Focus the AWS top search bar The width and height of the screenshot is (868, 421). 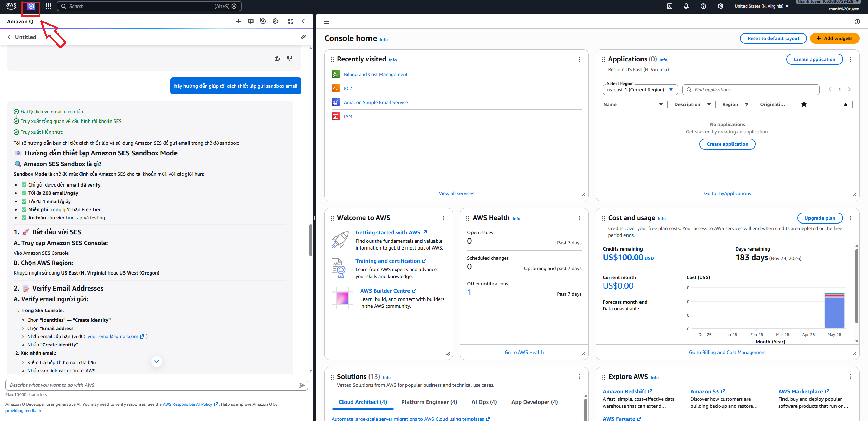[149, 6]
